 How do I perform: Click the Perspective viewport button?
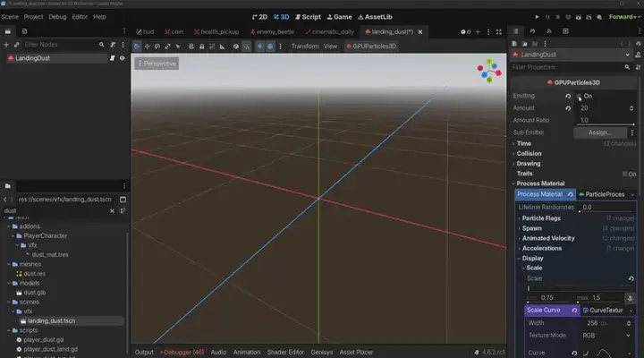157,64
